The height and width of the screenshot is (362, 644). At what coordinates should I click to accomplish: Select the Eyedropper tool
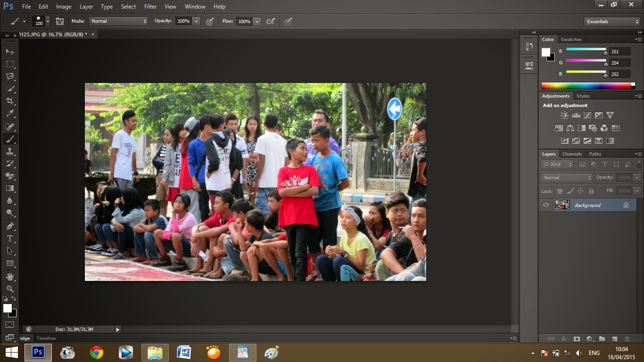(9, 113)
